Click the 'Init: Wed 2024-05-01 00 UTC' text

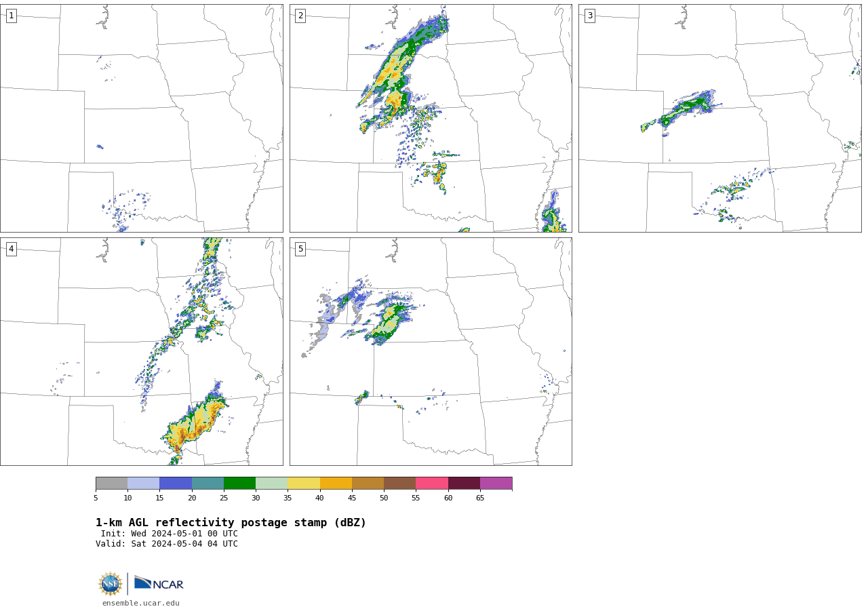(170, 534)
